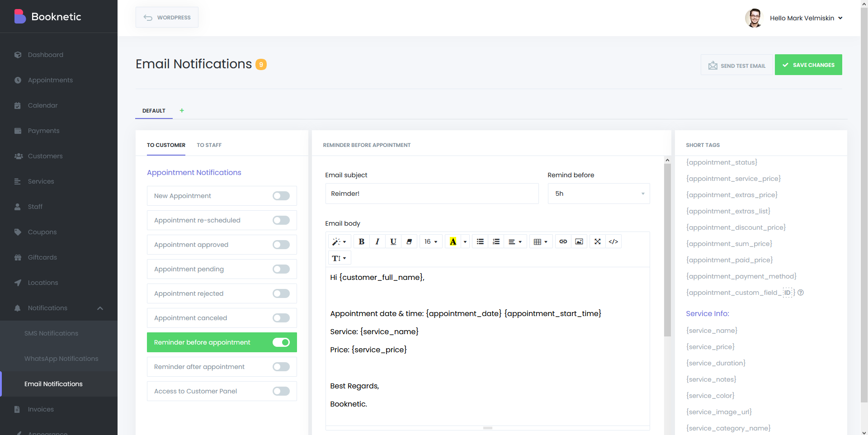Viewport: 868px width, 435px height.
Task: Switch to the TO STAFF tab
Action: (x=209, y=145)
